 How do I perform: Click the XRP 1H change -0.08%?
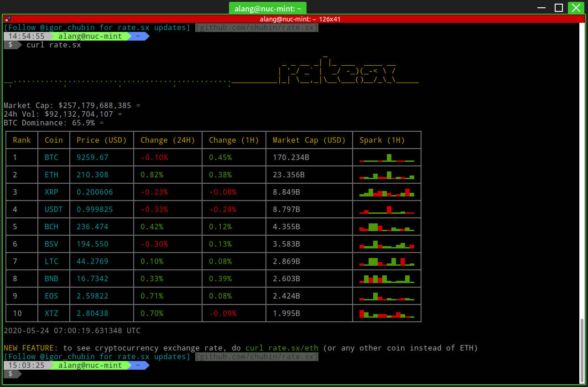(223, 192)
